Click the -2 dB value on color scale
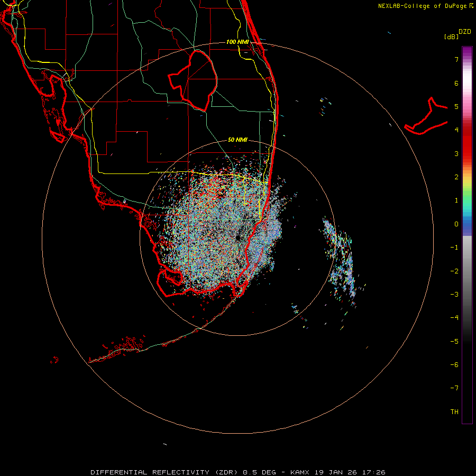The image size is (476, 476). click(x=454, y=271)
